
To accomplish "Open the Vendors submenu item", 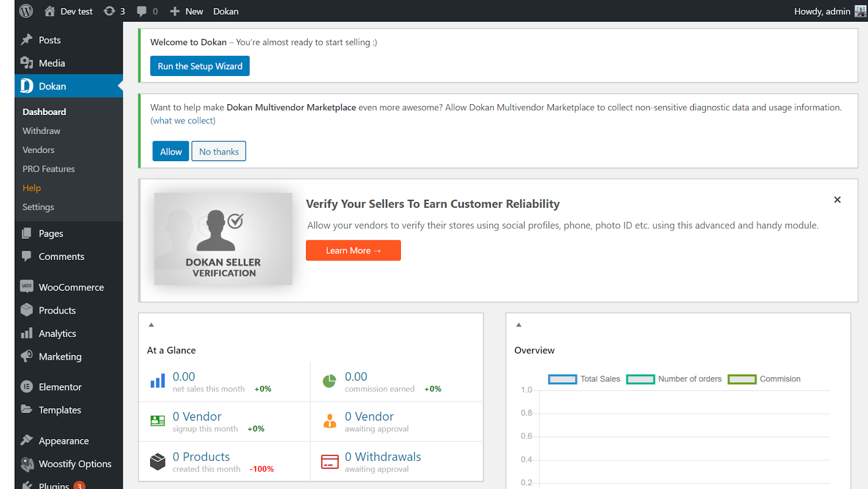I will coord(39,150).
